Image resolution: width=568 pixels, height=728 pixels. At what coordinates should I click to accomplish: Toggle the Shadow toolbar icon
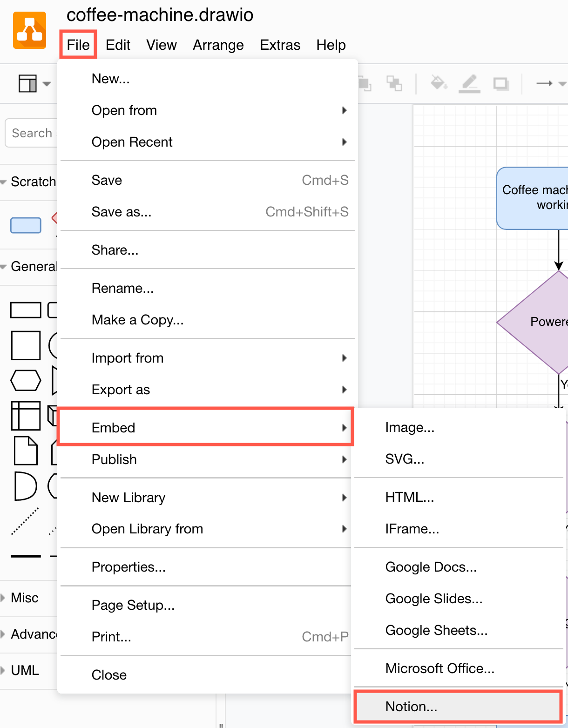[x=501, y=84]
